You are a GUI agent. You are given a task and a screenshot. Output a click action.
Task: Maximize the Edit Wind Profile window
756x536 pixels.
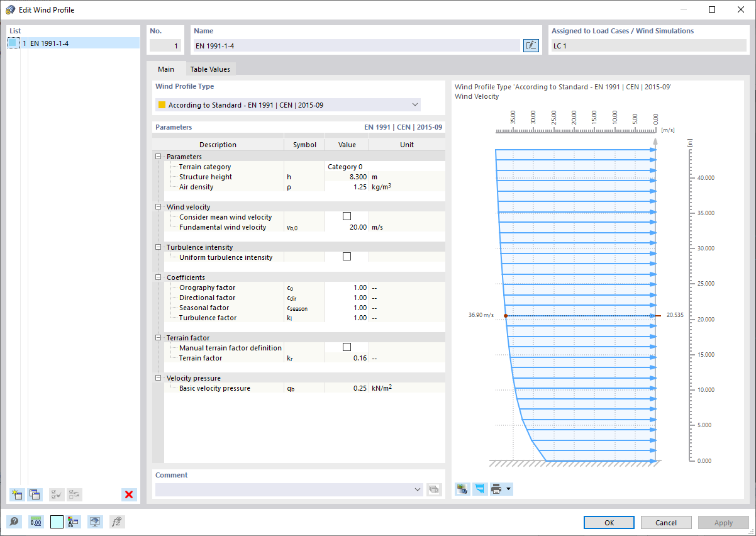[x=712, y=9]
